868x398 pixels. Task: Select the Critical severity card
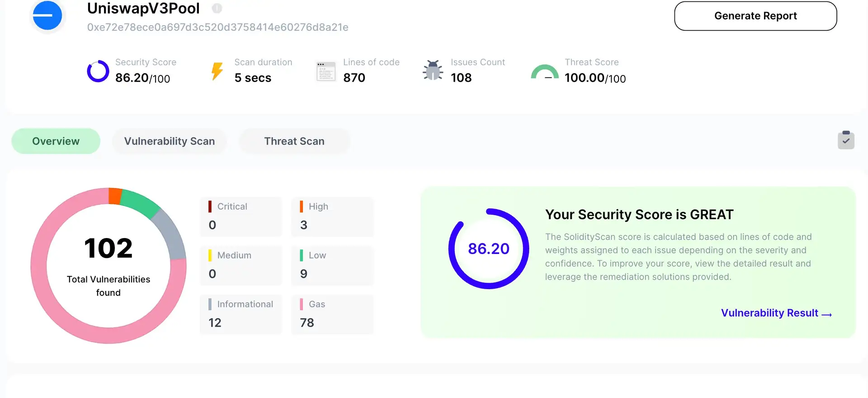[x=241, y=216]
